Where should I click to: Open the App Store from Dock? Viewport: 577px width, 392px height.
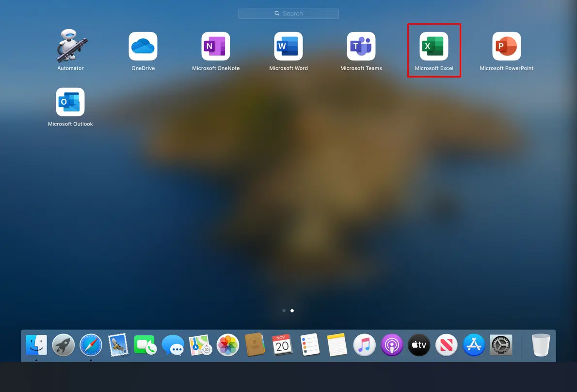pyautogui.click(x=474, y=345)
